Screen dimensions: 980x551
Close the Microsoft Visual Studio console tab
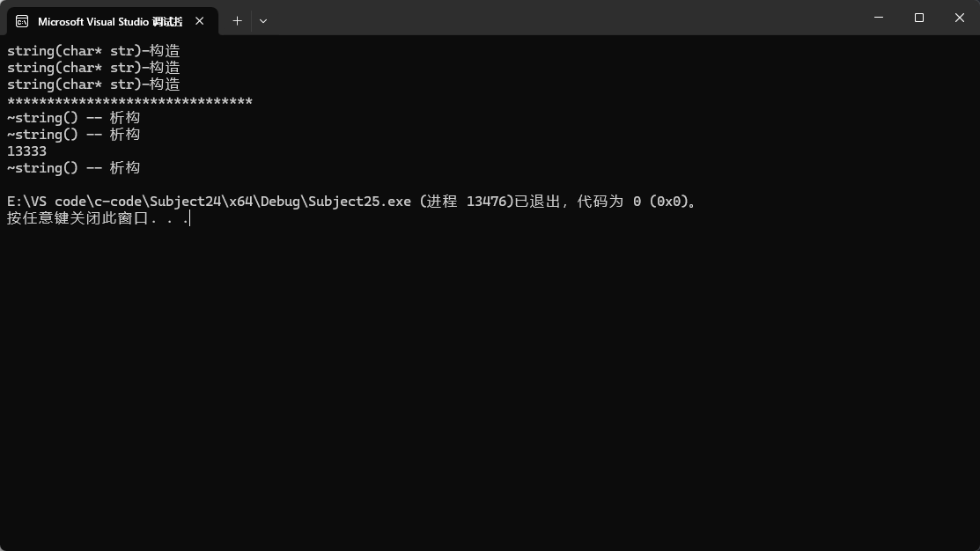click(199, 21)
